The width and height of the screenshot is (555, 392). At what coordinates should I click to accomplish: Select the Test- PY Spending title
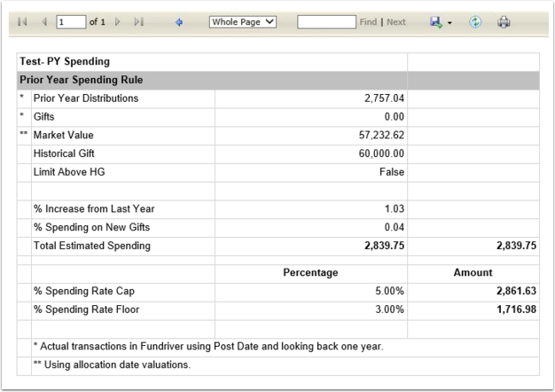tap(65, 61)
